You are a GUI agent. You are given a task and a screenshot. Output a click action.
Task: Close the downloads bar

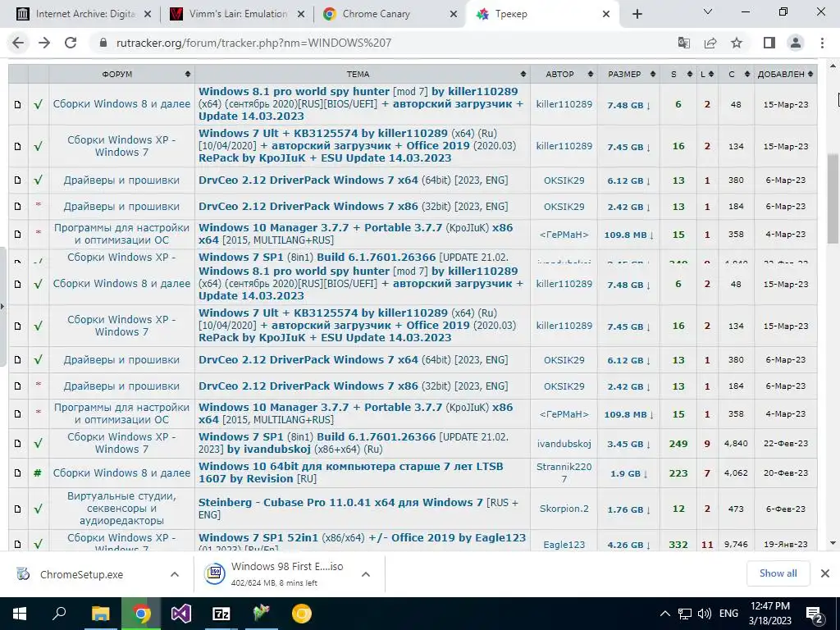pyautogui.click(x=825, y=573)
